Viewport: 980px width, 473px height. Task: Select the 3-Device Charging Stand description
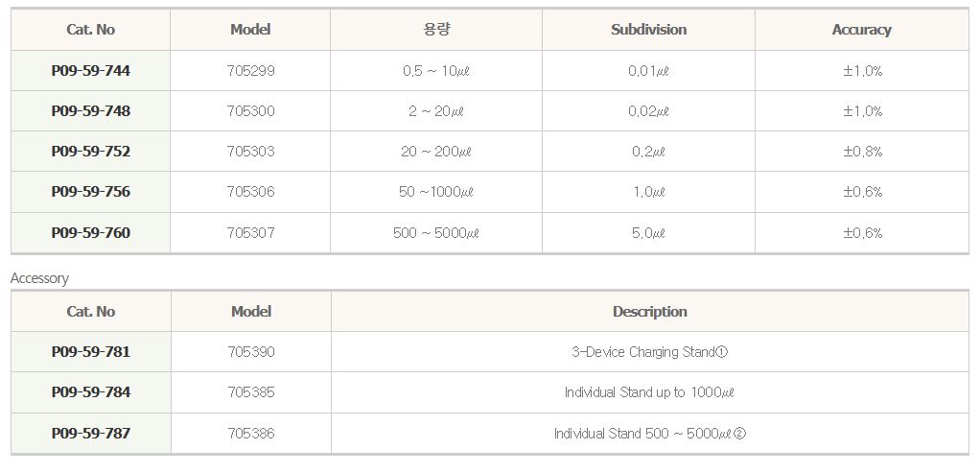coord(649,352)
